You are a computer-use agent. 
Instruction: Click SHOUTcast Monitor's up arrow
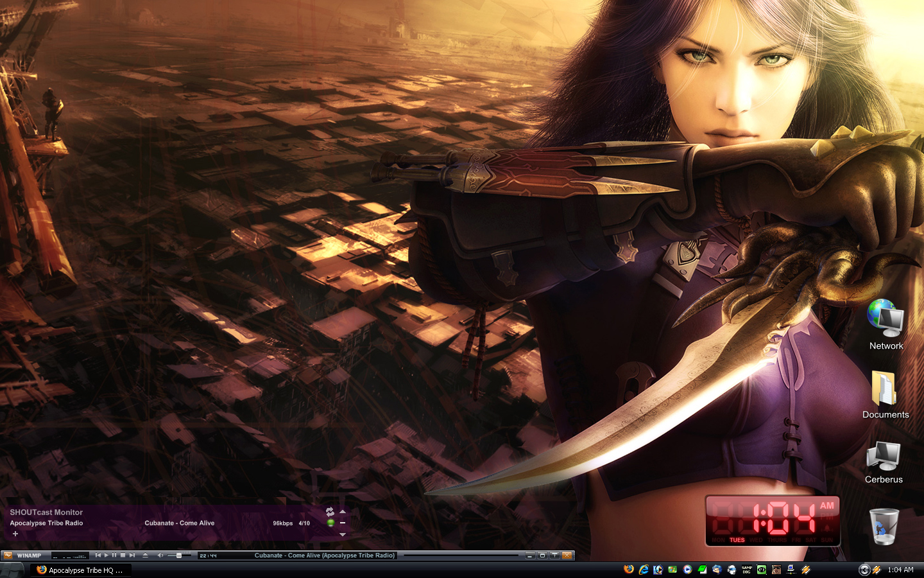[343, 512]
